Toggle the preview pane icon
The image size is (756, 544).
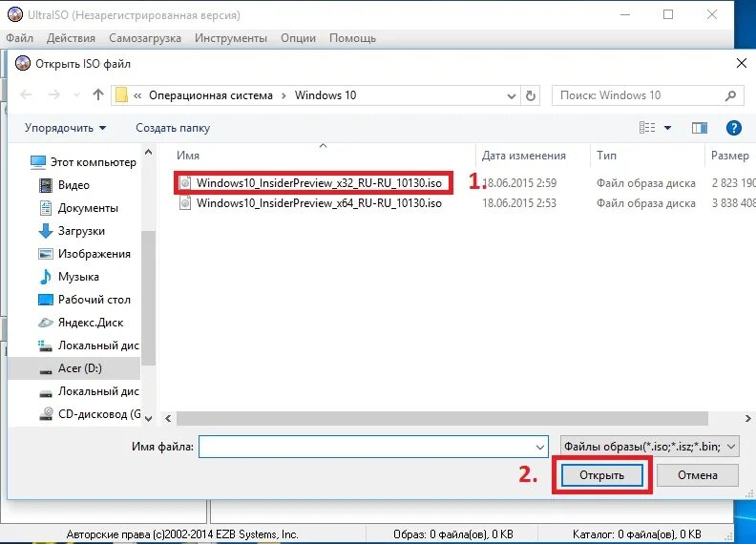click(x=699, y=127)
